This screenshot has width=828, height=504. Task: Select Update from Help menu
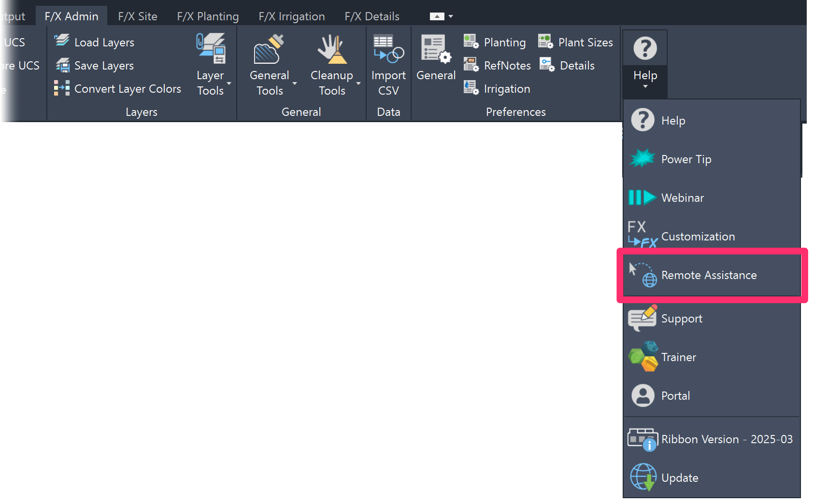click(x=712, y=477)
